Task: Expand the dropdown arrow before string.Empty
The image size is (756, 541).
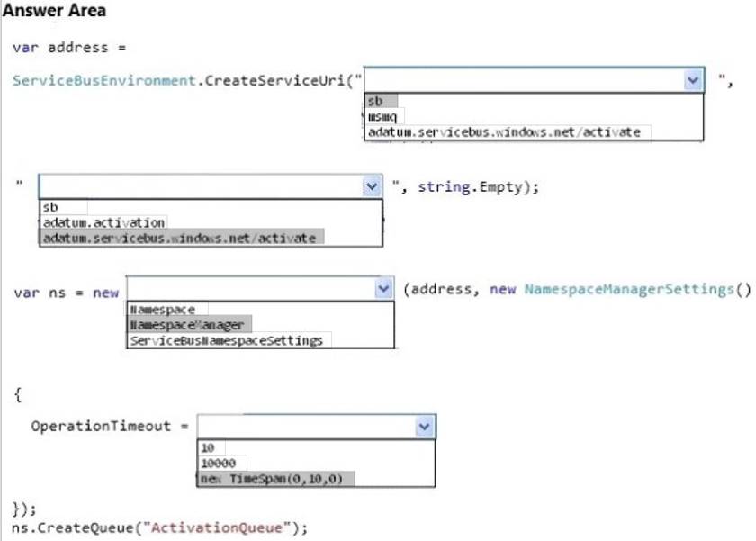Action: pos(373,186)
